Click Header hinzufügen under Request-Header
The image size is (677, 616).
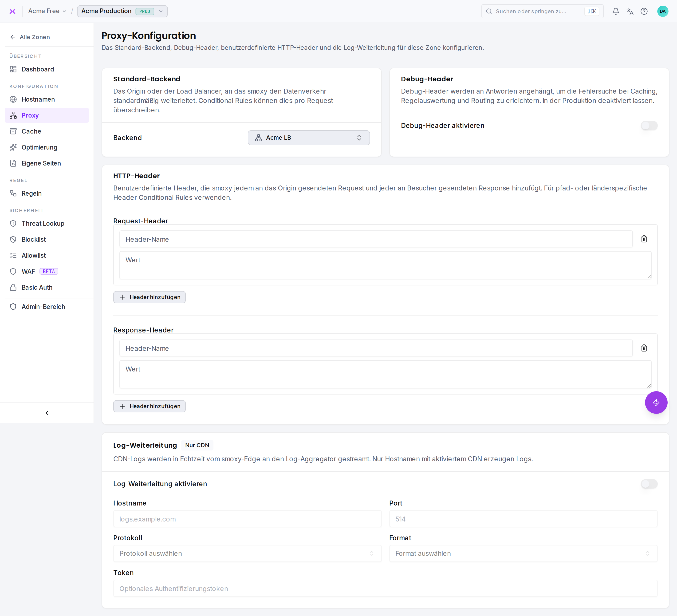150,297
